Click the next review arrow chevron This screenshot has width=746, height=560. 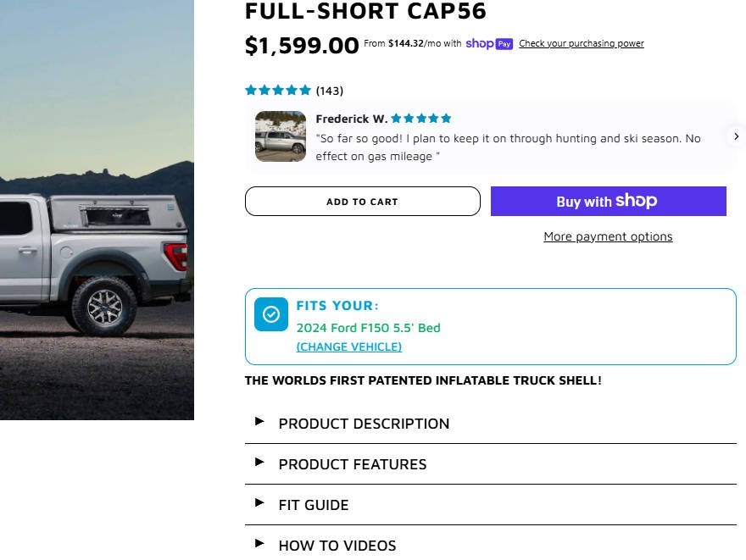coord(736,136)
